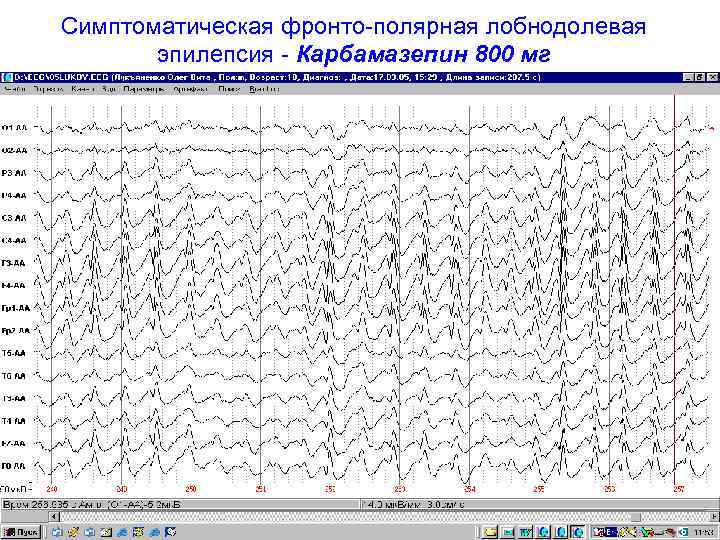Click the Пуск (Start) button
This screenshot has height=540, width=720.
(x=21, y=532)
